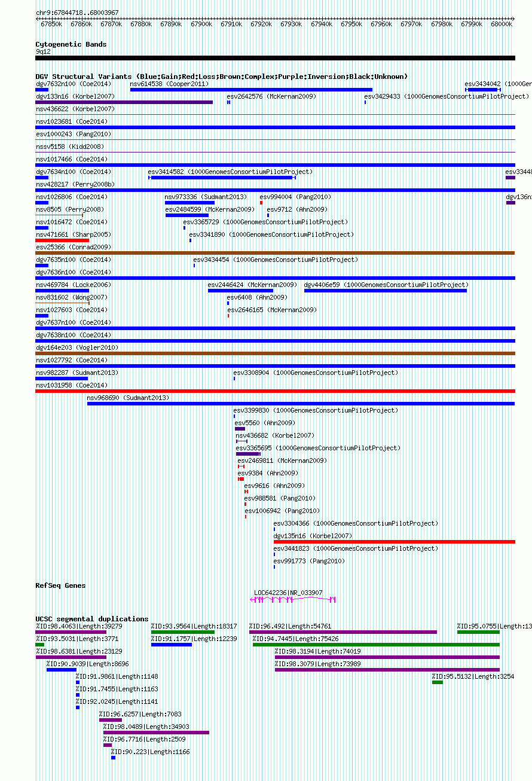Viewport: 532px width, 781px height.
Task: Select variant nsv436622 (Korbel2007) label
Action: point(75,109)
